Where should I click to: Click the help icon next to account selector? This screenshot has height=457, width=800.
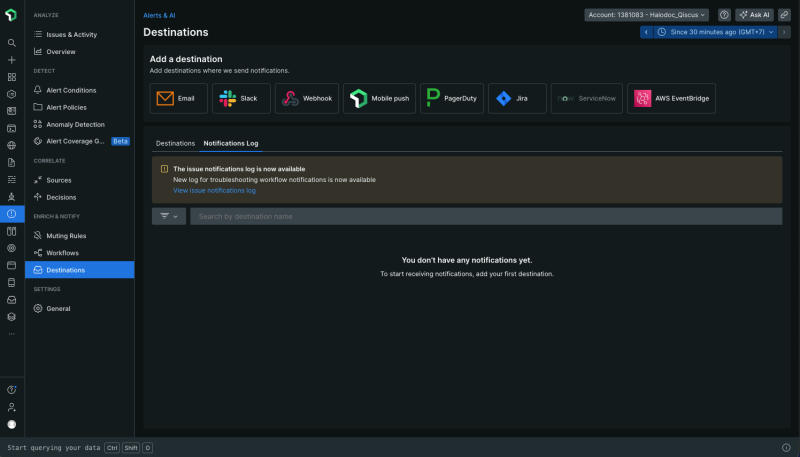pos(724,15)
